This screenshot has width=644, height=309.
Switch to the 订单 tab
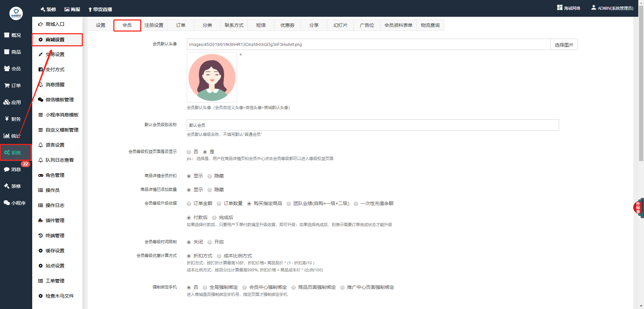click(181, 25)
